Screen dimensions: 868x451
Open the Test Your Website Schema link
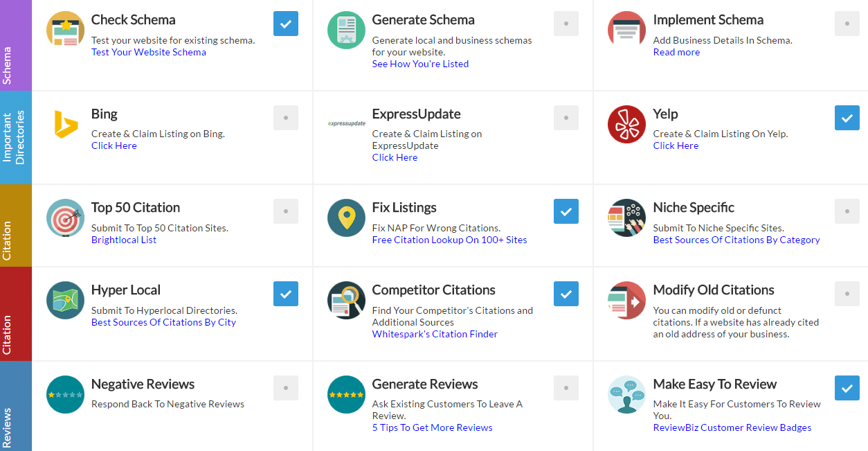point(149,52)
